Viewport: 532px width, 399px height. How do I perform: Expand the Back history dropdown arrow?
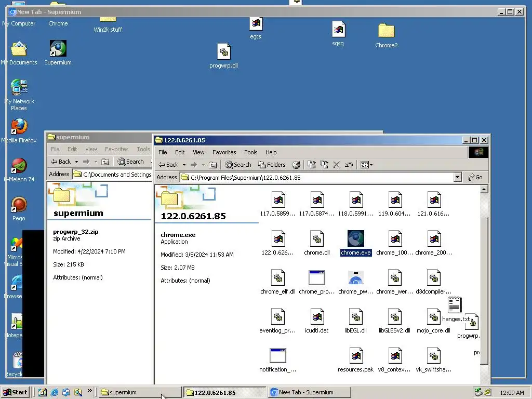point(184,165)
